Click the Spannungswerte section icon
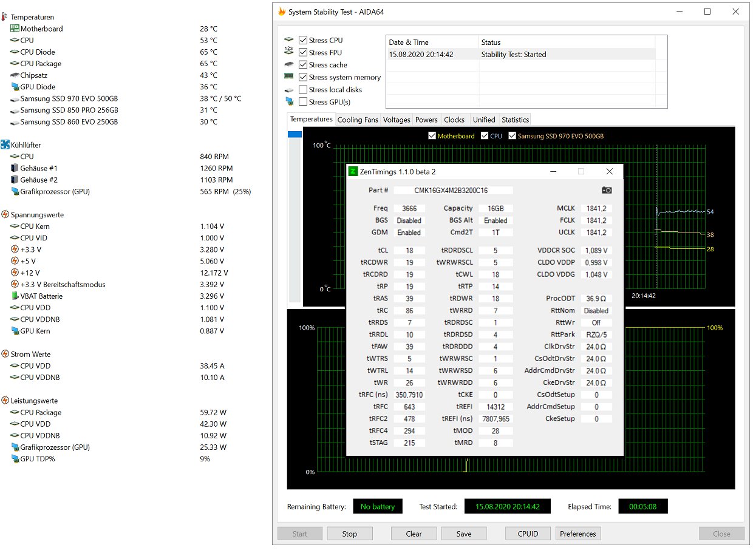This screenshot has width=756, height=550. pos(5,215)
